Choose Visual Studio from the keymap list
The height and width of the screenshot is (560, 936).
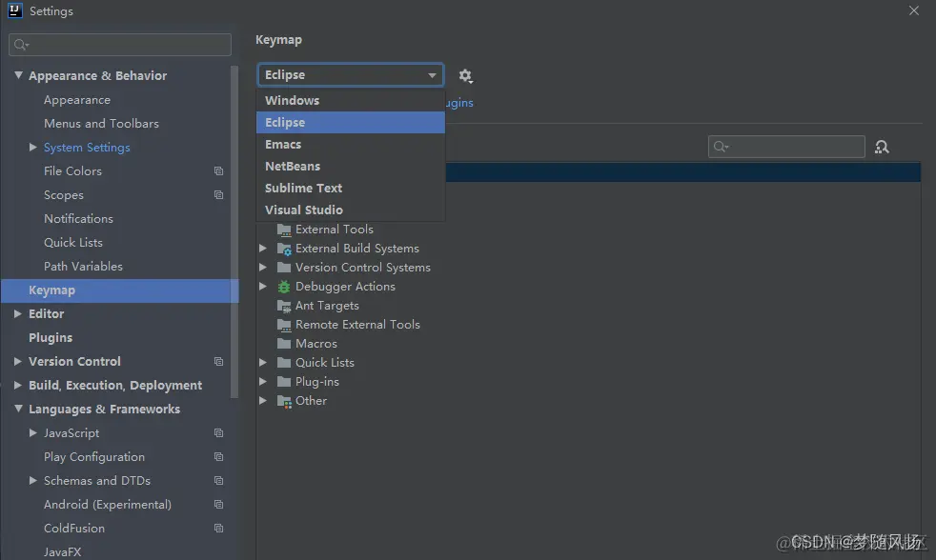pos(351,210)
